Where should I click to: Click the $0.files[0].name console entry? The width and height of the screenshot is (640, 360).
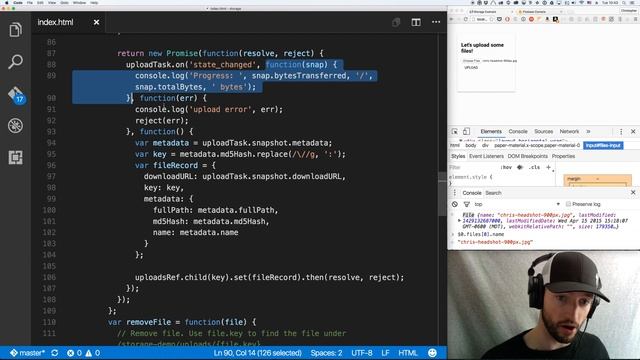[480, 234]
